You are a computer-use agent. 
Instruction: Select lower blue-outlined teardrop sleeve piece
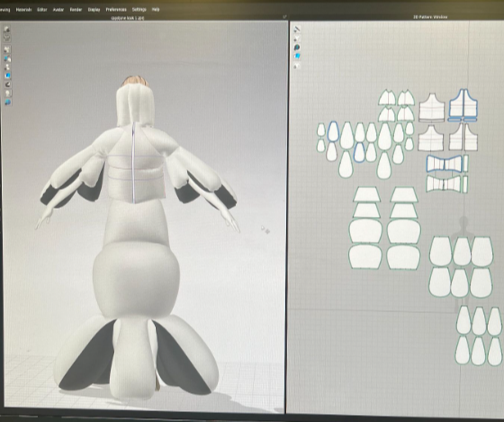pyautogui.click(x=359, y=152)
